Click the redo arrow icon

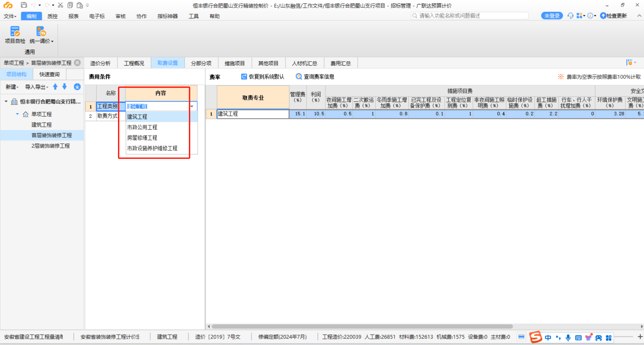click(47, 5)
